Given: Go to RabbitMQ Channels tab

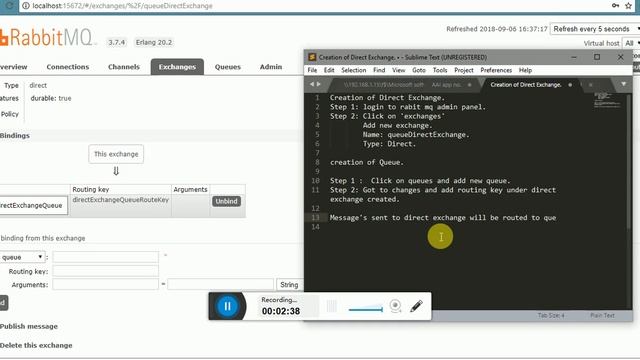Looking at the screenshot, I should 124,67.
